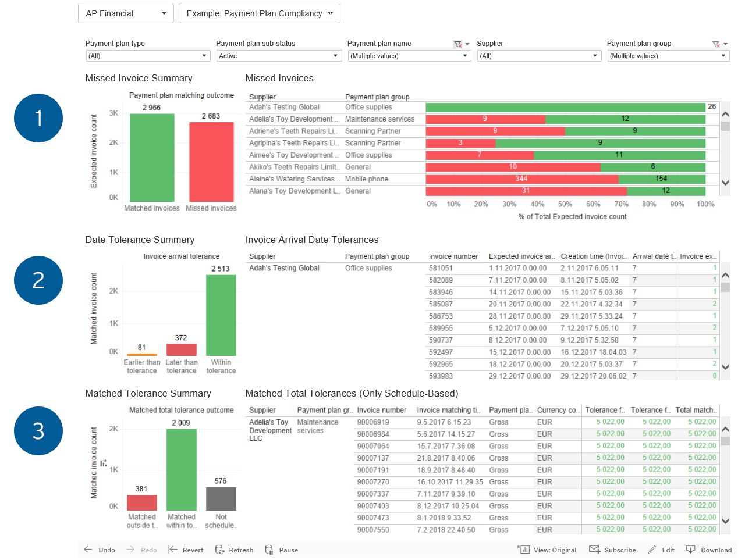Image resolution: width=745 pixels, height=560 pixels.
Task: Click the Download icon
Action: [691, 550]
